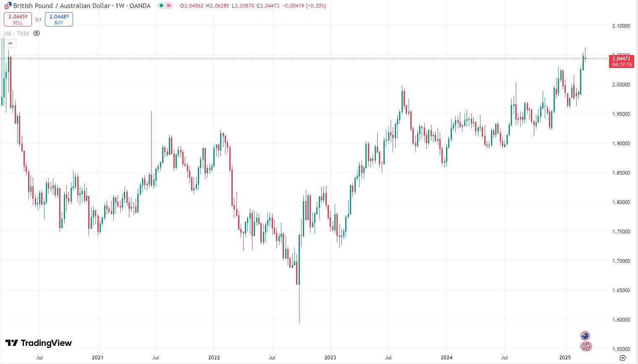Click the 2.10000 price axis label

621,26
